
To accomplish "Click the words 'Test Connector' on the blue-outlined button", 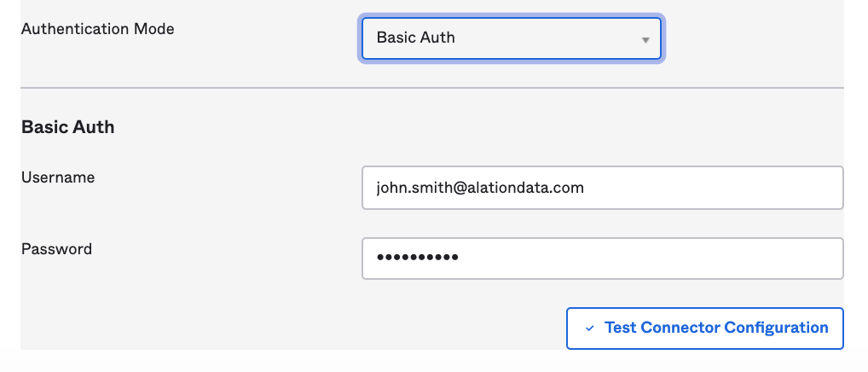I will (x=662, y=328).
